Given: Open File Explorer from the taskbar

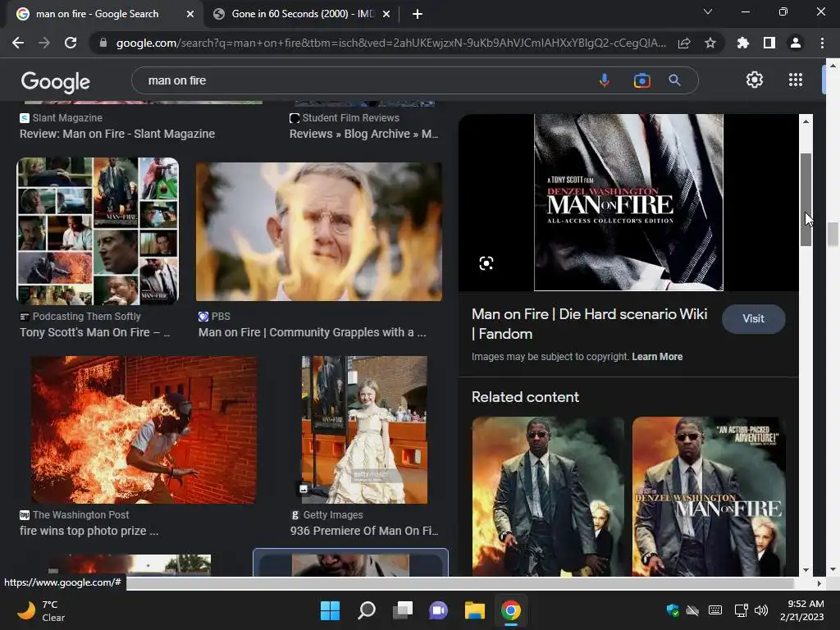Looking at the screenshot, I should point(475,610).
